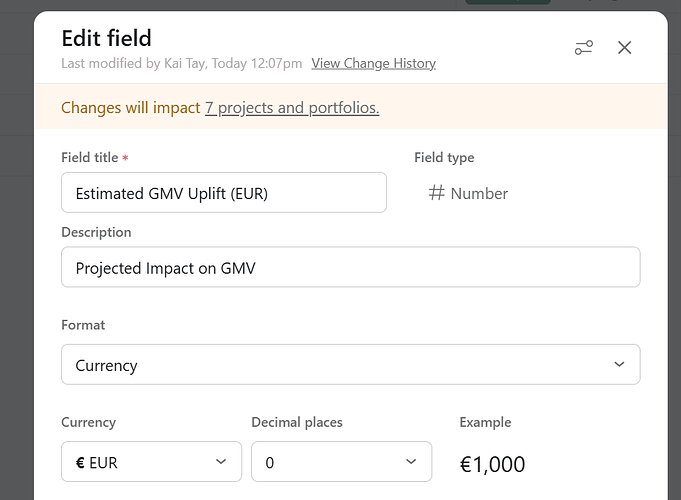Close the Edit field dialog
This screenshot has height=500, width=681.
[x=625, y=47]
